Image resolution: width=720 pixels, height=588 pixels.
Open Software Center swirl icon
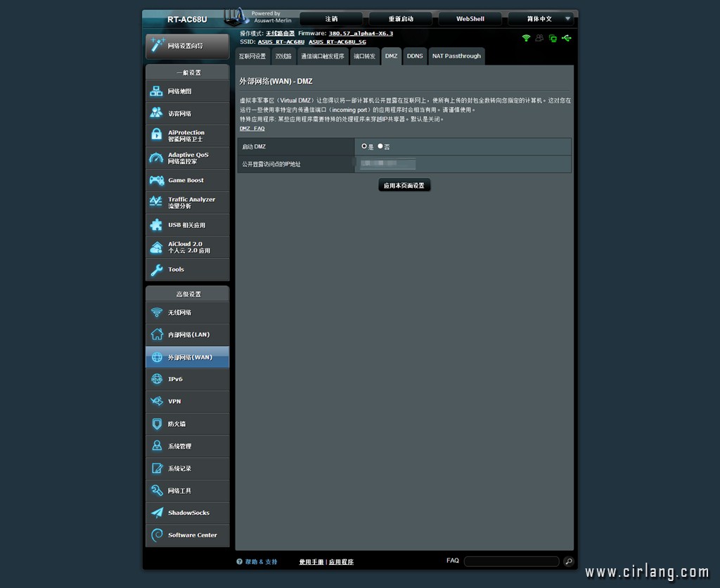pyautogui.click(x=156, y=535)
